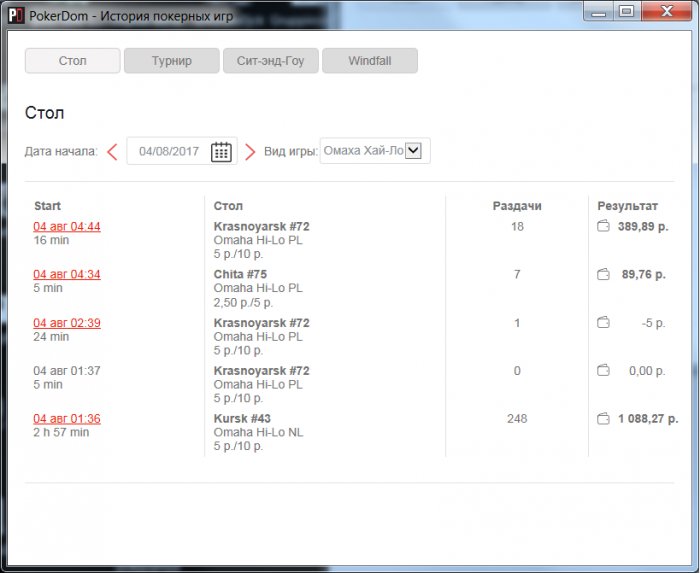The height and width of the screenshot is (573, 700).
Task: Open session link 04 авг 02:39
Action: pyautogui.click(x=67, y=323)
